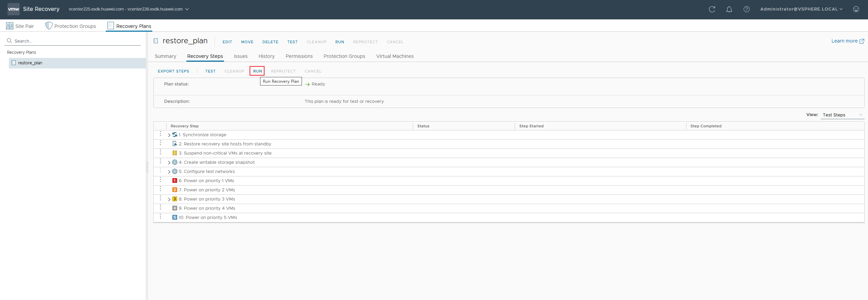The height and width of the screenshot is (300, 868).
Task: Click the Site Pair grid icon
Action: point(10,26)
